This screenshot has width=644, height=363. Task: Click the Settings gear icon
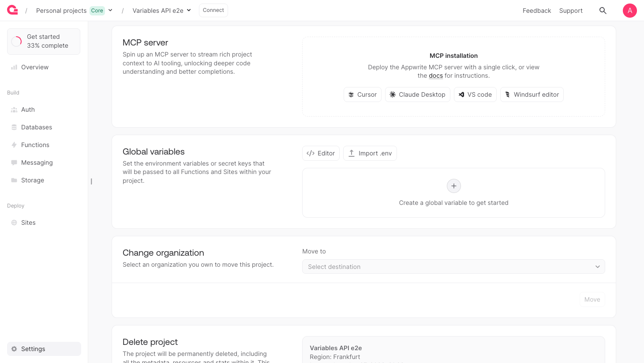tap(14, 349)
